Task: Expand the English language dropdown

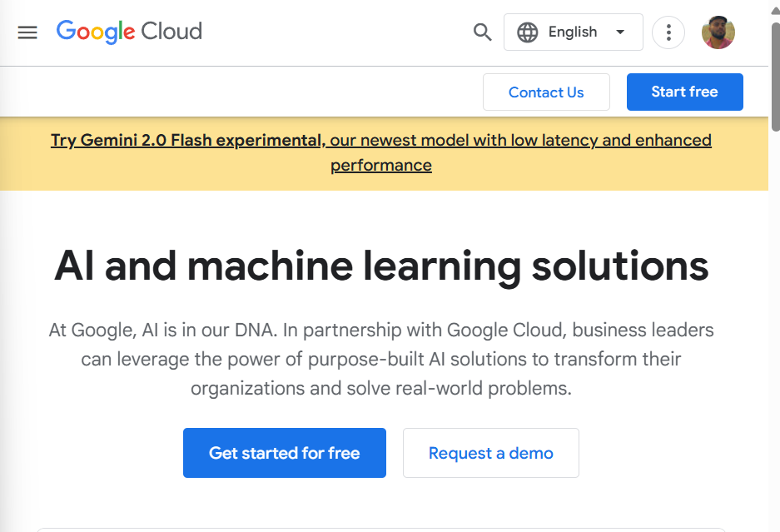Action: [573, 32]
